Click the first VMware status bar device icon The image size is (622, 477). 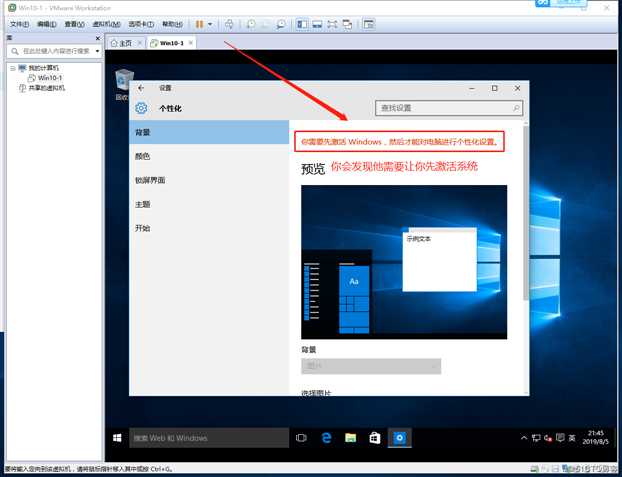(534, 469)
